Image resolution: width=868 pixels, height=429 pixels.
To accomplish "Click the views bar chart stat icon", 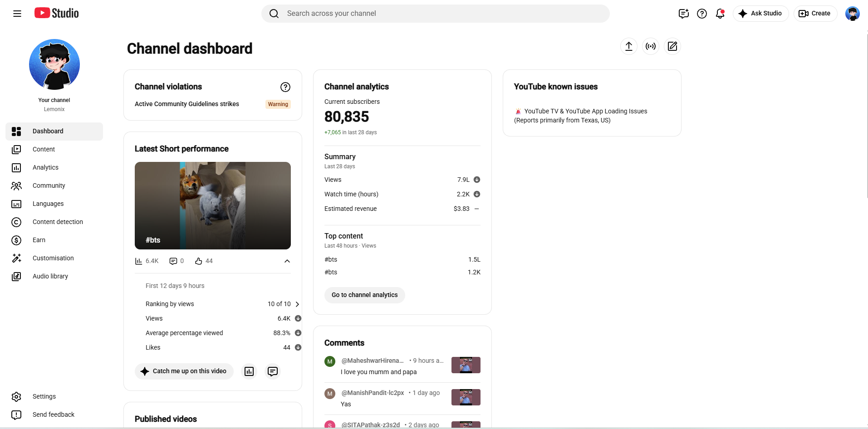I will [x=139, y=261].
